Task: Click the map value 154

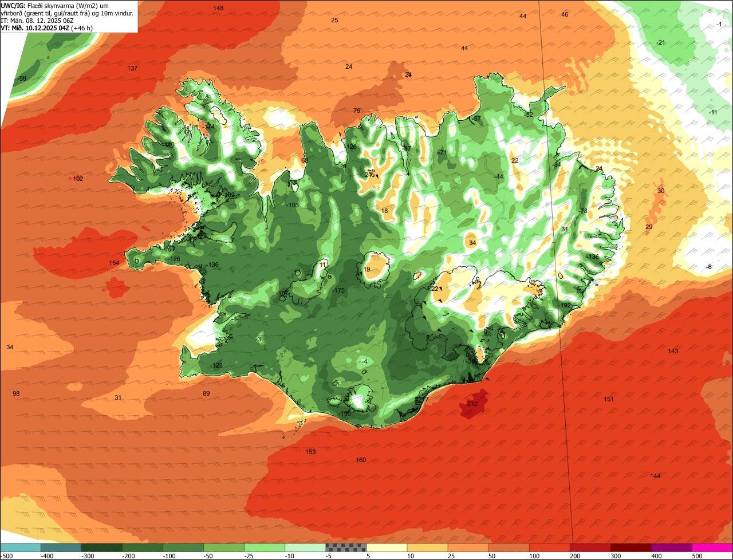Action: point(115,263)
